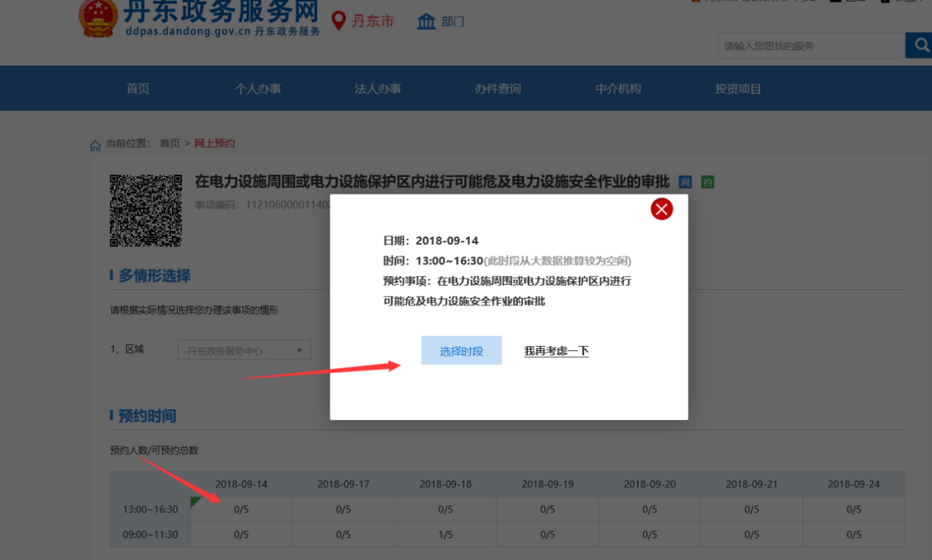This screenshot has height=560, width=932.
Task: Click the bank building icon next to 部门
Action: (426, 21)
